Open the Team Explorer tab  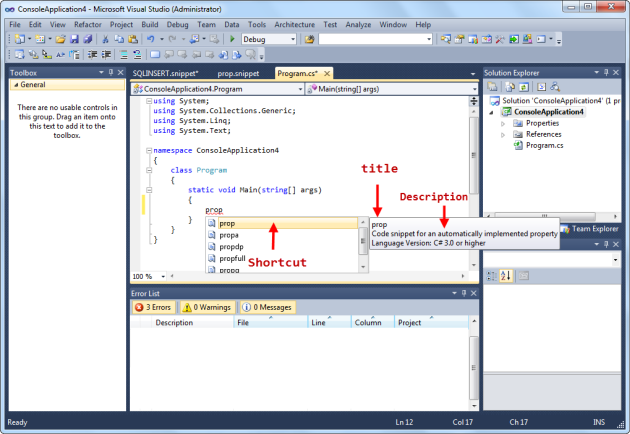click(597, 229)
